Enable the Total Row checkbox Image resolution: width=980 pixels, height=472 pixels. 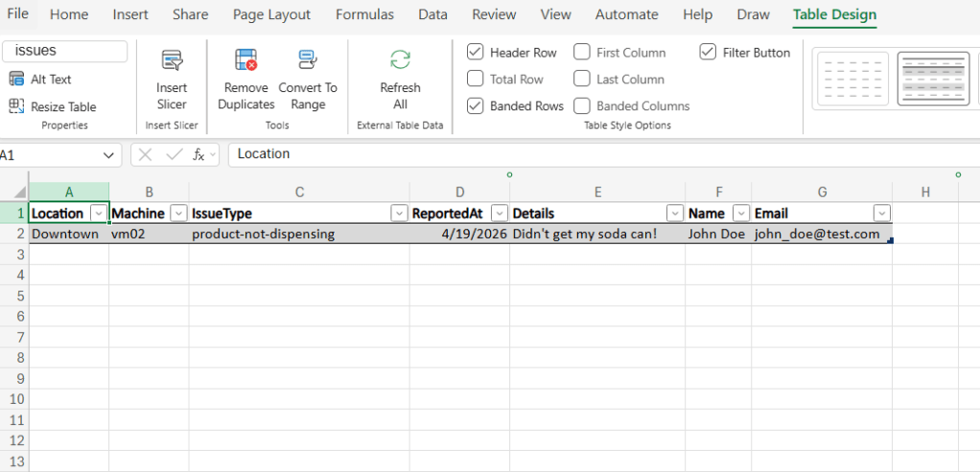click(x=475, y=79)
